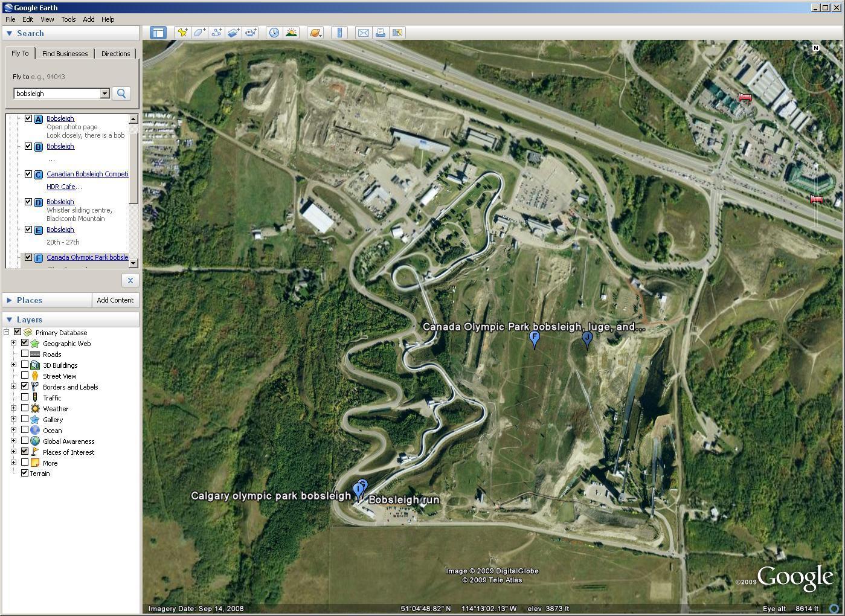Add a placemark with the pushpin tool
The image size is (845, 616).
point(182,33)
